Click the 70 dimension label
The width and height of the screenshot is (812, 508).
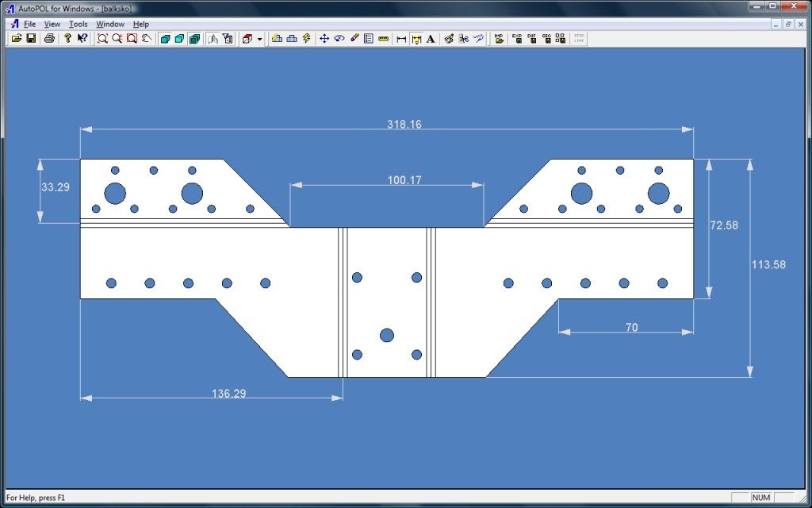[632, 328]
